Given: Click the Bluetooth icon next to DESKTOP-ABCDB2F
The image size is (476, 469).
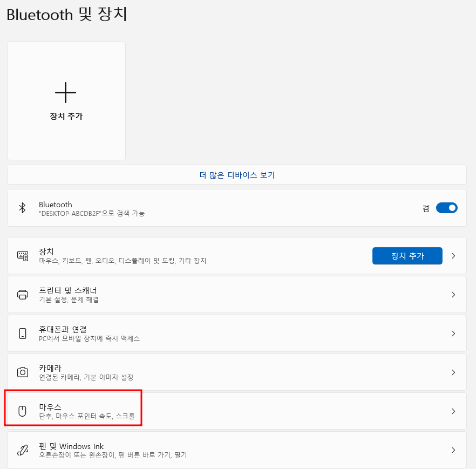Looking at the screenshot, I should [x=22, y=208].
